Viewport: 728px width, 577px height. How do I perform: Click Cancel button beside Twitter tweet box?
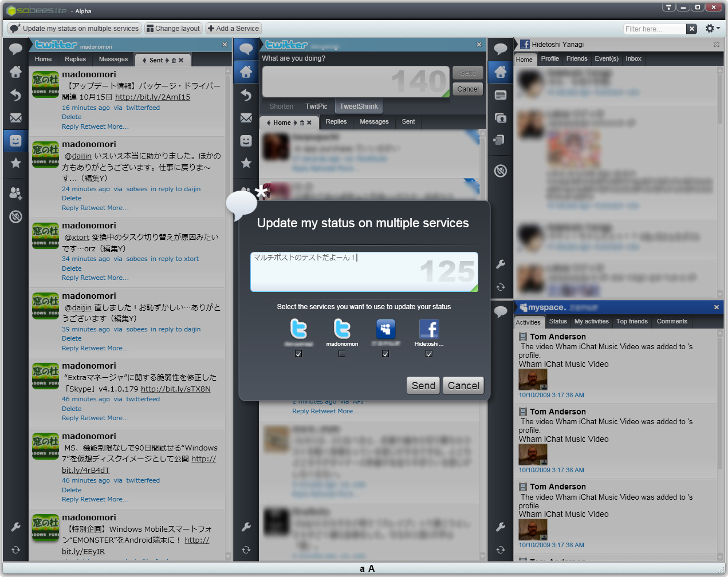click(x=468, y=89)
